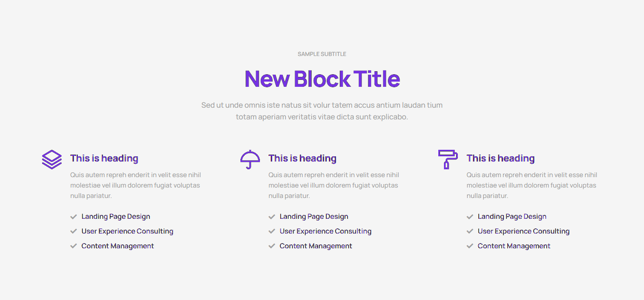Click checkmark beside Content Management in layers column
Viewport: 644px width, 300px height.
point(74,246)
